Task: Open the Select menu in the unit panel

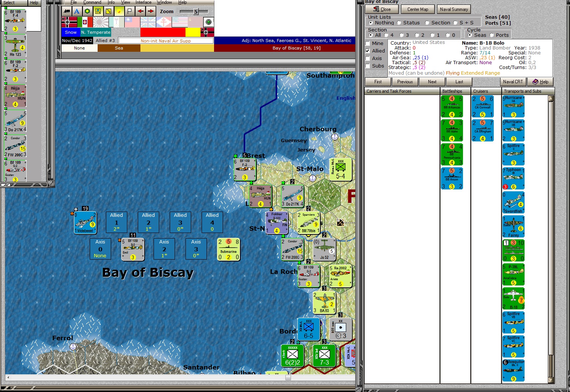Action: point(9,3)
